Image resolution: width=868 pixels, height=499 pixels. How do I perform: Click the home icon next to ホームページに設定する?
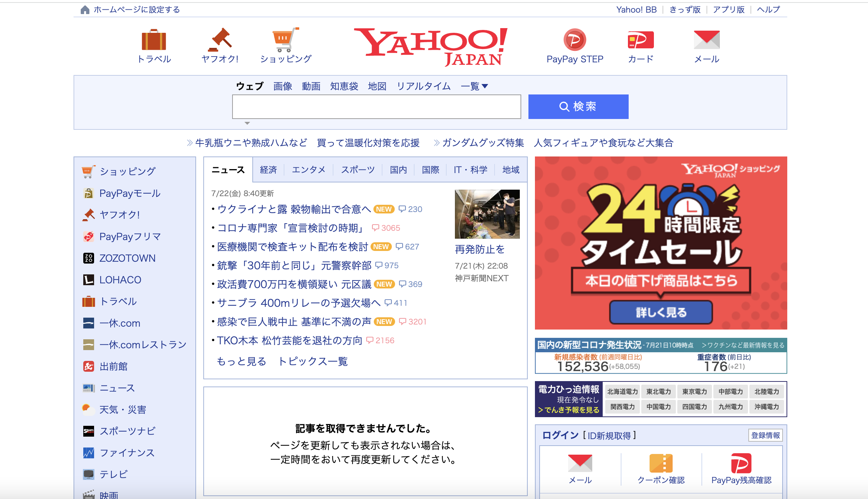pos(85,9)
